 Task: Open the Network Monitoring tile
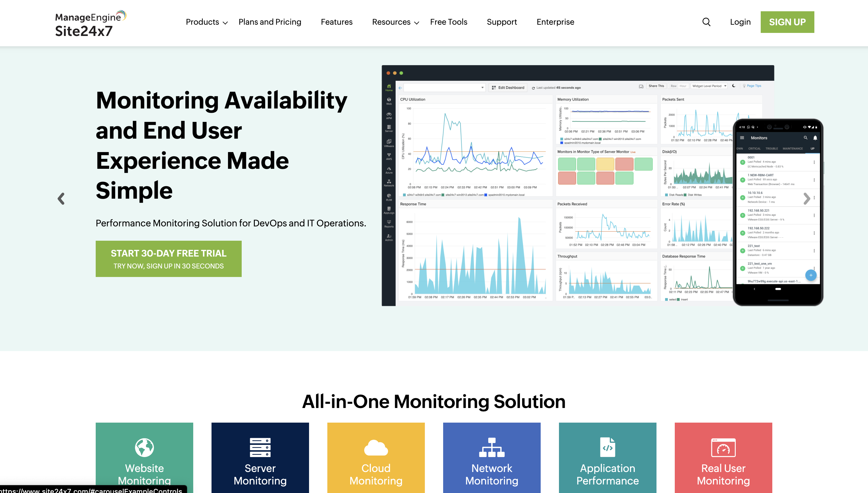point(492,457)
